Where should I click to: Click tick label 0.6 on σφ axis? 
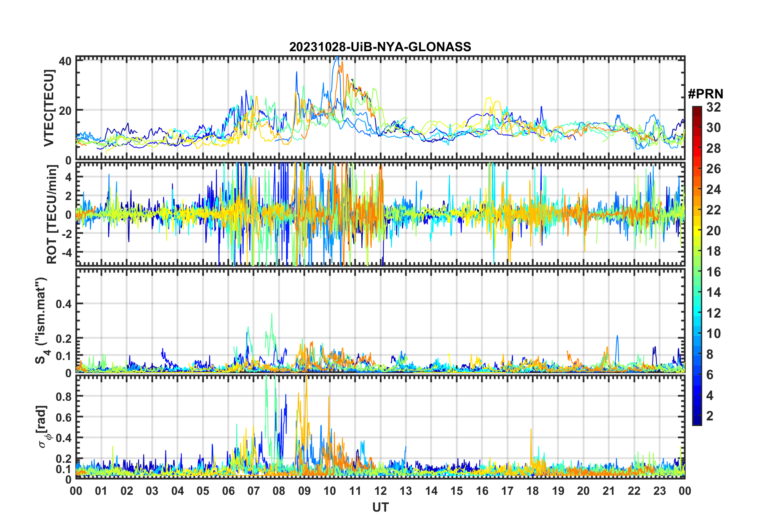point(64,417)
